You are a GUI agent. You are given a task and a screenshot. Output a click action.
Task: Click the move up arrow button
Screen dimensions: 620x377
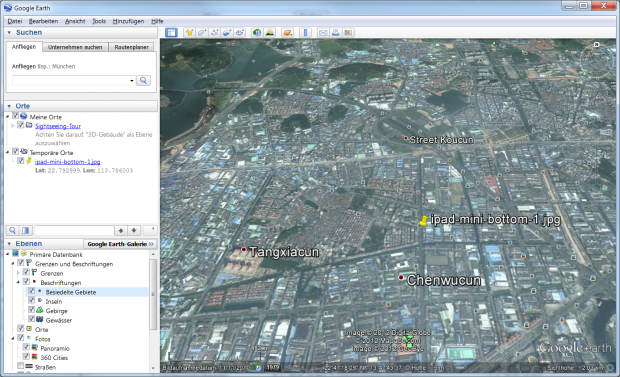click(x=121, y=230)
